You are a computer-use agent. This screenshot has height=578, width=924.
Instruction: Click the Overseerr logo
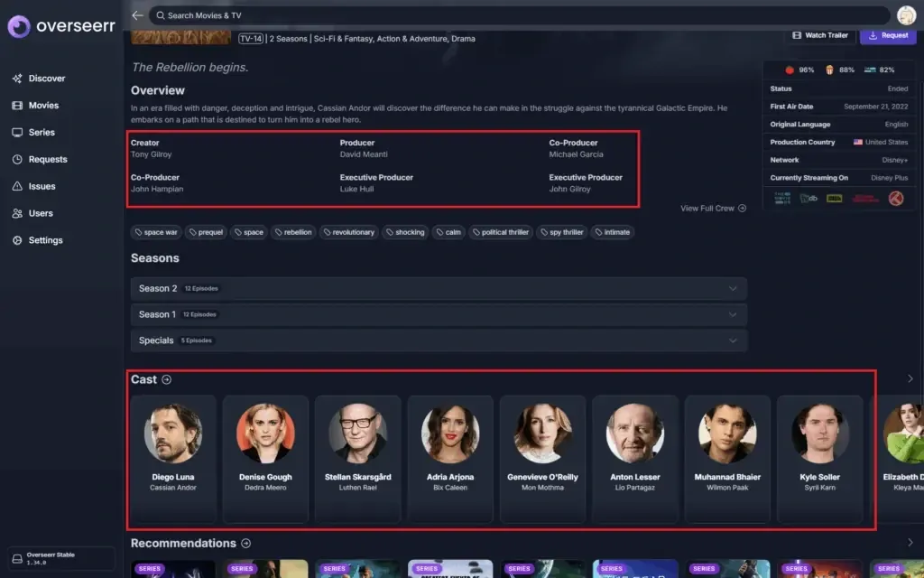click(x=61, y=27)
